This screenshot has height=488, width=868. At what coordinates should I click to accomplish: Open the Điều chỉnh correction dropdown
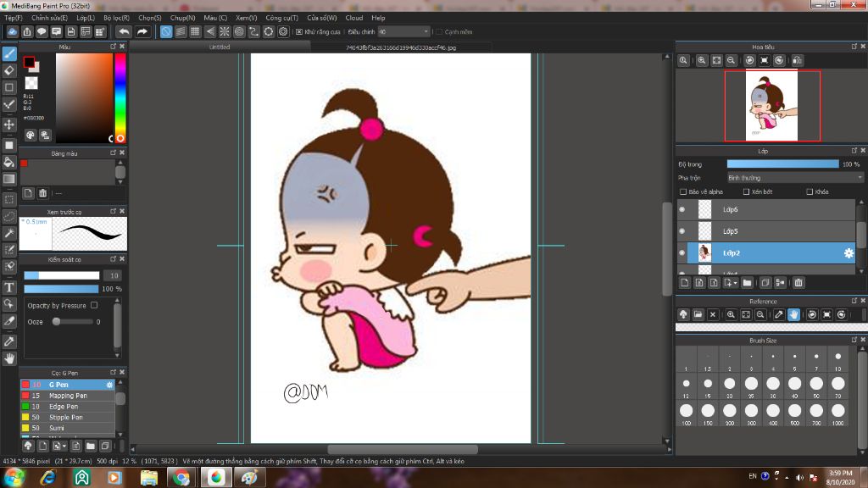[404, 32]
